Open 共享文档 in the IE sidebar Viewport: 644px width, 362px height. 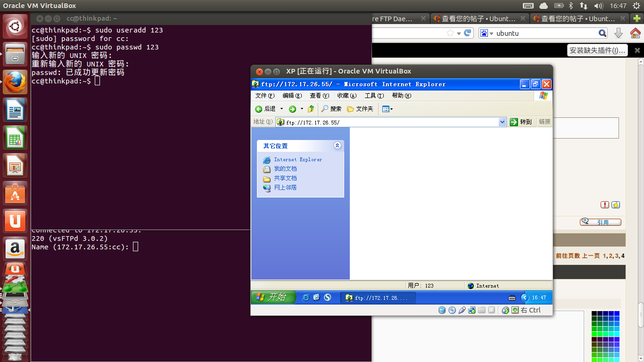(x=285, y=178)
